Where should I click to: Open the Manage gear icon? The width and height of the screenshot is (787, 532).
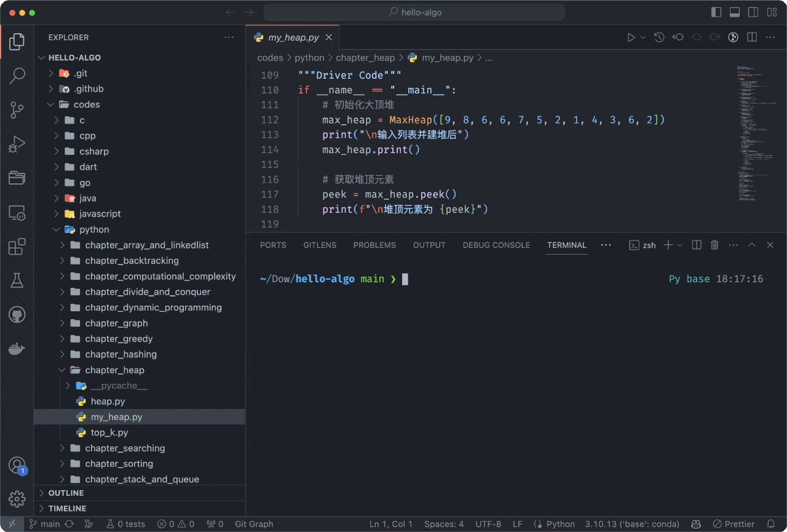[x=17, y=499]
